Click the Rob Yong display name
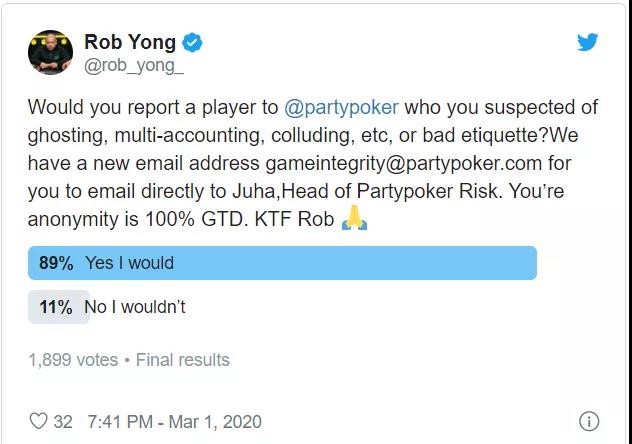The height and width of the screenshot is (444, 632). pyautogui.click(x=130, y=42)
